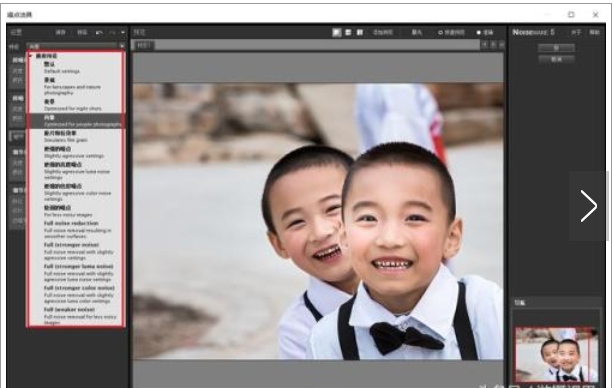
Task: Click the add preview button in toolbar
Action: [382, 32]
